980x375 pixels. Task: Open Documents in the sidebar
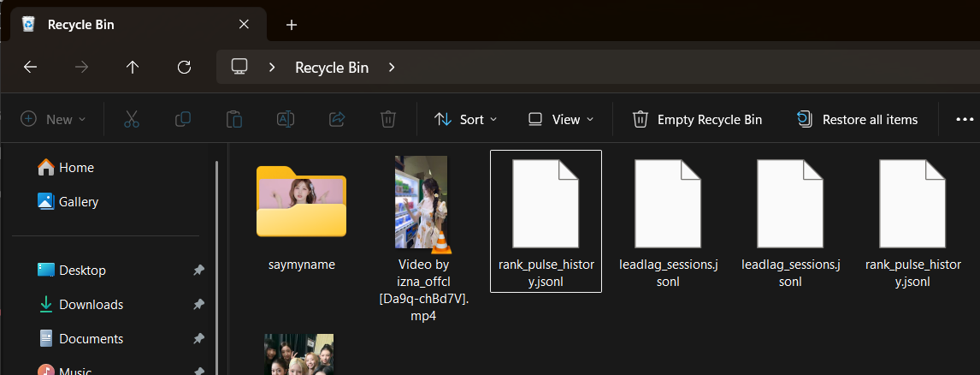point(80,339)
